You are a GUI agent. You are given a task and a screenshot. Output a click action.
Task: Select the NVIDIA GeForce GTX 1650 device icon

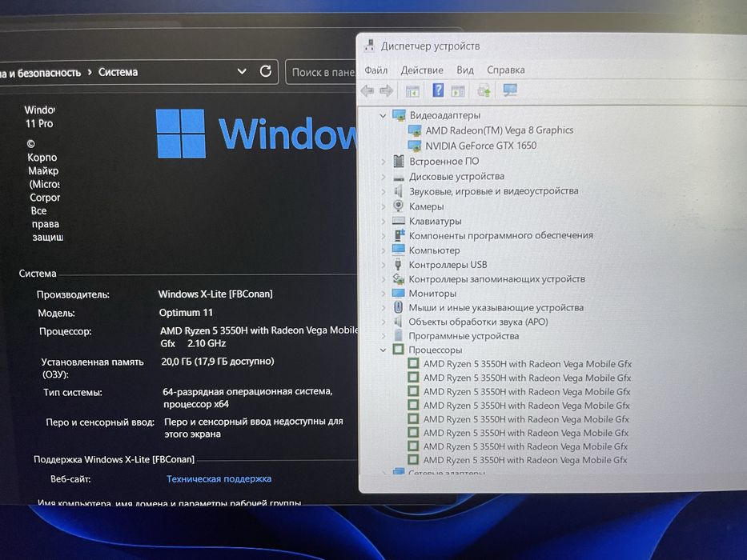coord(414,146)
